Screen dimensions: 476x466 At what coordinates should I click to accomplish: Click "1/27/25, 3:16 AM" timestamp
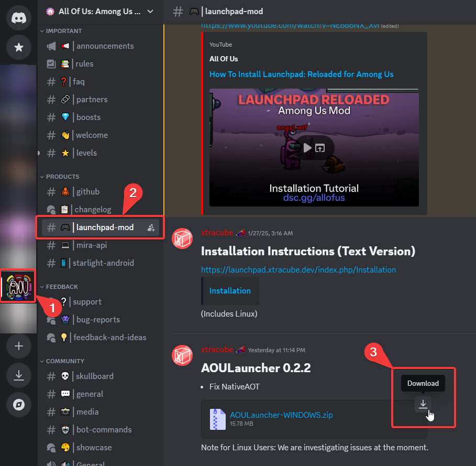(270, 233)
